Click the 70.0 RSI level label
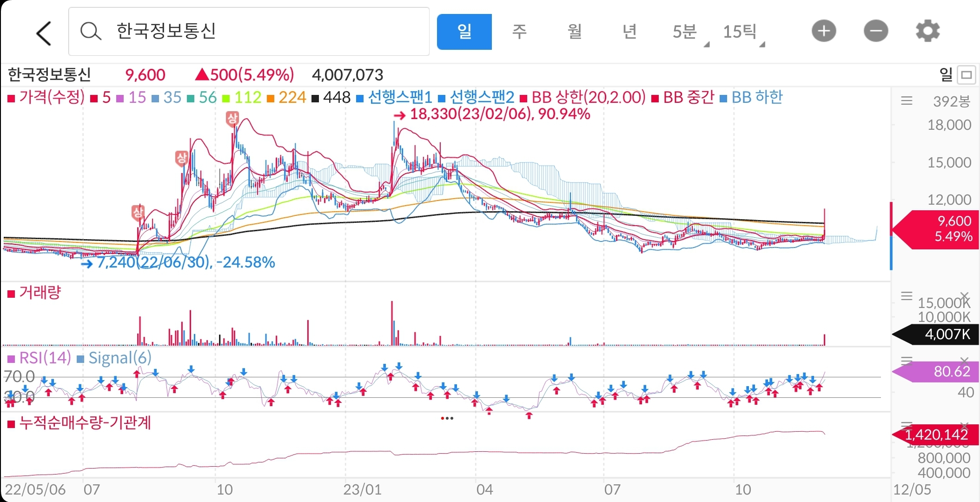The width and height of the screenshot is (980, 502). point(19,376)
